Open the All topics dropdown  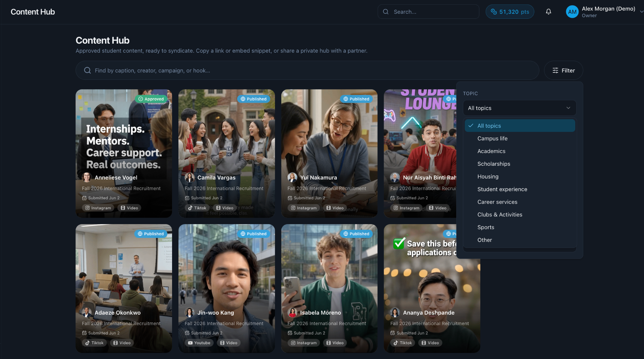click(x=520, y=108)
